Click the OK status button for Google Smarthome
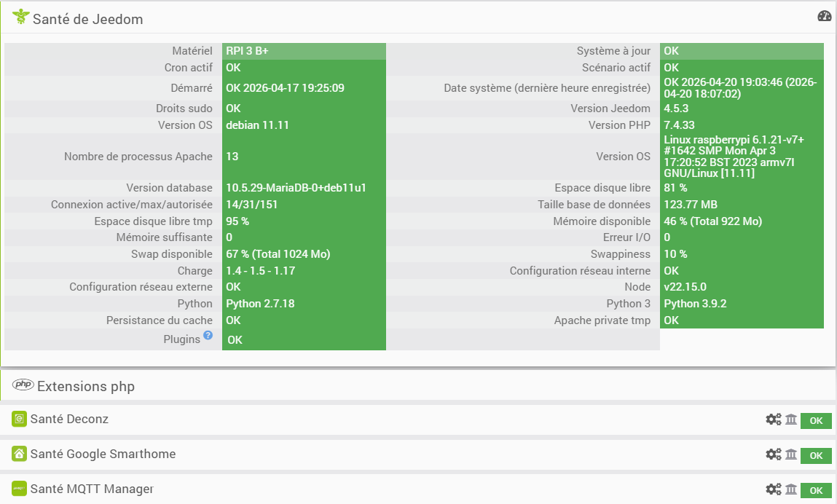 coord(816,456)
